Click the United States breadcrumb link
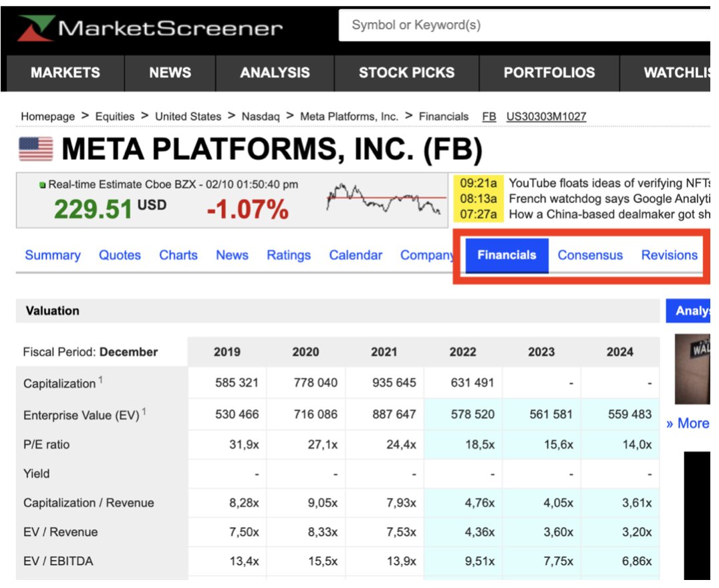719x588 pixels. point(188,116)
